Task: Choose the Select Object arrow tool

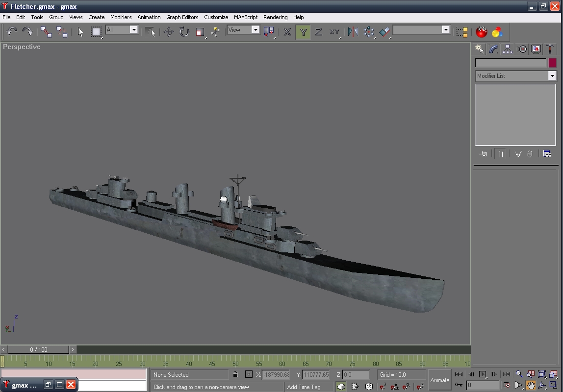Action: pos(80,32)
